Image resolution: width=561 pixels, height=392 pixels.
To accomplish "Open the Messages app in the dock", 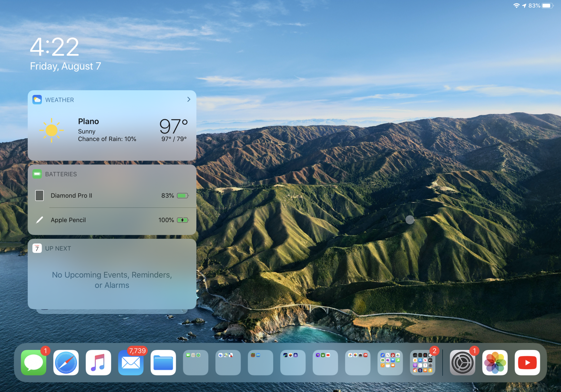I will pos(33,362).
